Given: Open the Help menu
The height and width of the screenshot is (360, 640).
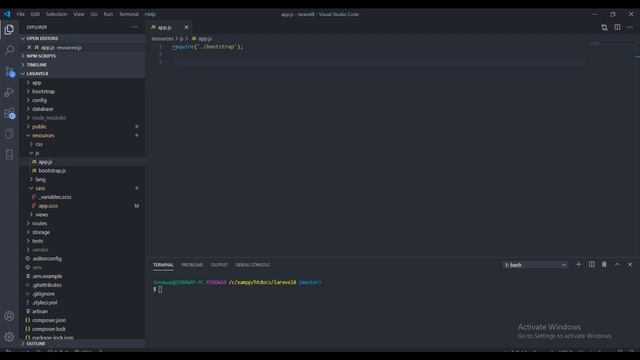Looking at the screenshot, I should click(x=150, y=14).
